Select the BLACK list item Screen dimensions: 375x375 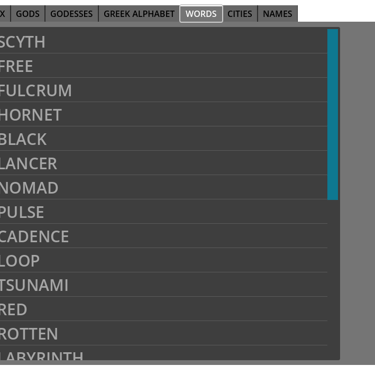tap(163, 139)
